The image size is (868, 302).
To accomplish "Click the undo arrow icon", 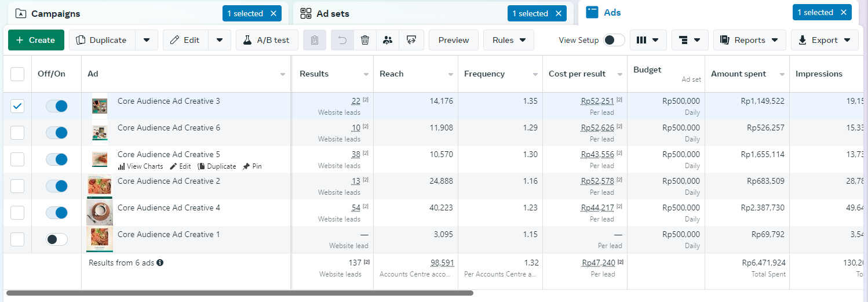I will (342, 40).
